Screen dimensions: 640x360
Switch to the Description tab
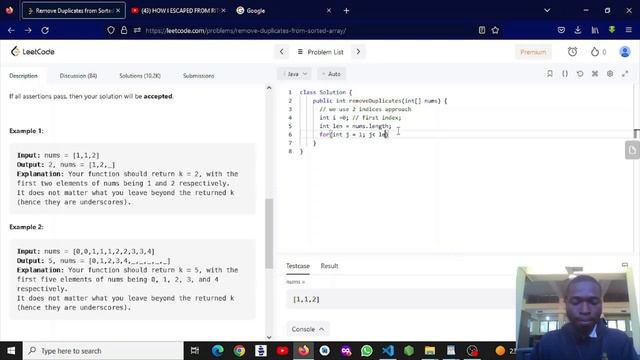point(23,76)
